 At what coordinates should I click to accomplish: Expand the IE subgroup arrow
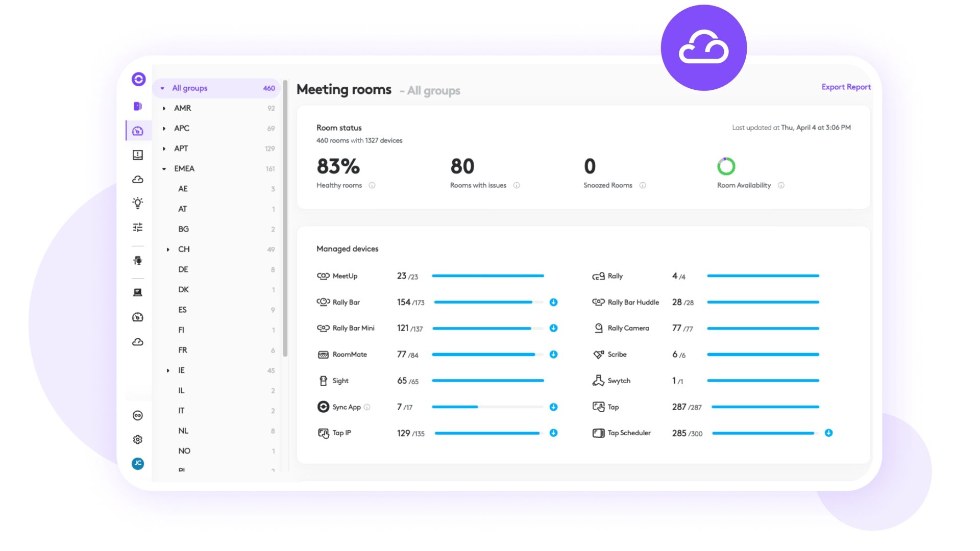pos(168,370)
